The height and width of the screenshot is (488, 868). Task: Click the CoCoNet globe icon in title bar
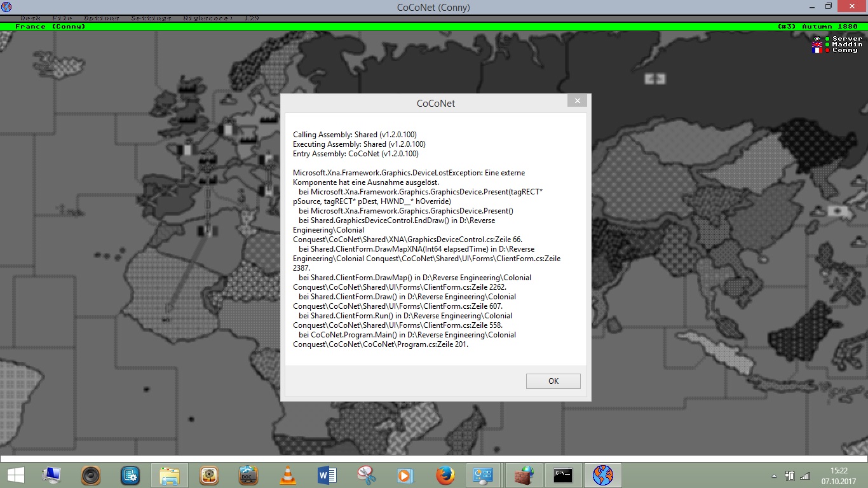click(6, 6)
